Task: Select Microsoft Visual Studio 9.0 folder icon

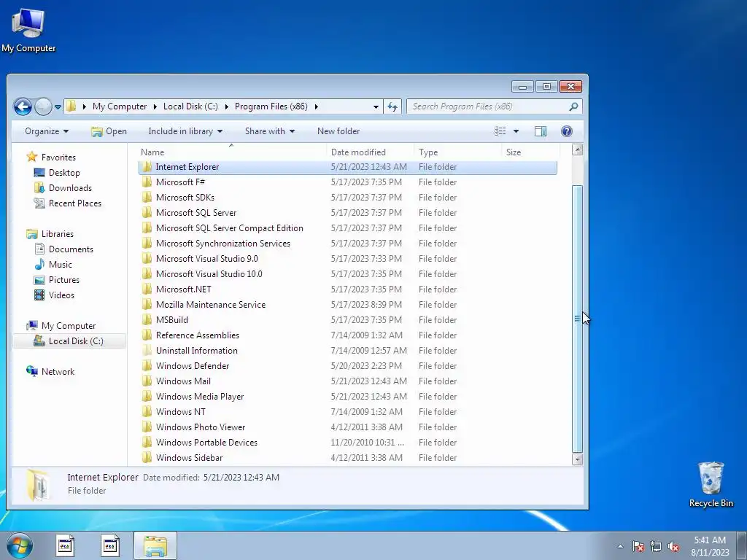Action: pos(147,259)
